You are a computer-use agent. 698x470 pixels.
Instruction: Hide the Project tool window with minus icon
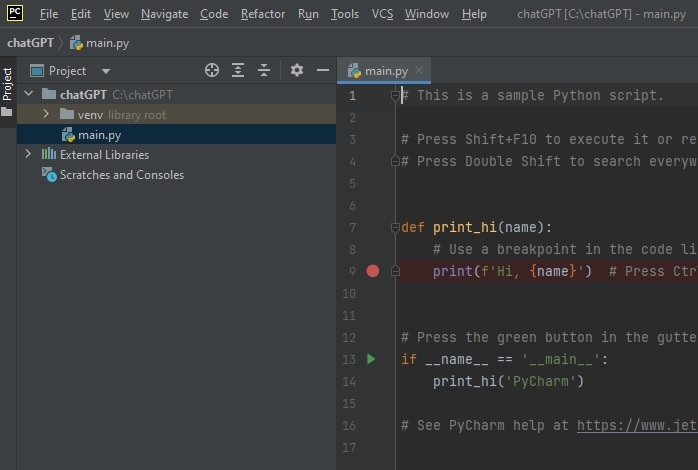(x=323, y=70)
